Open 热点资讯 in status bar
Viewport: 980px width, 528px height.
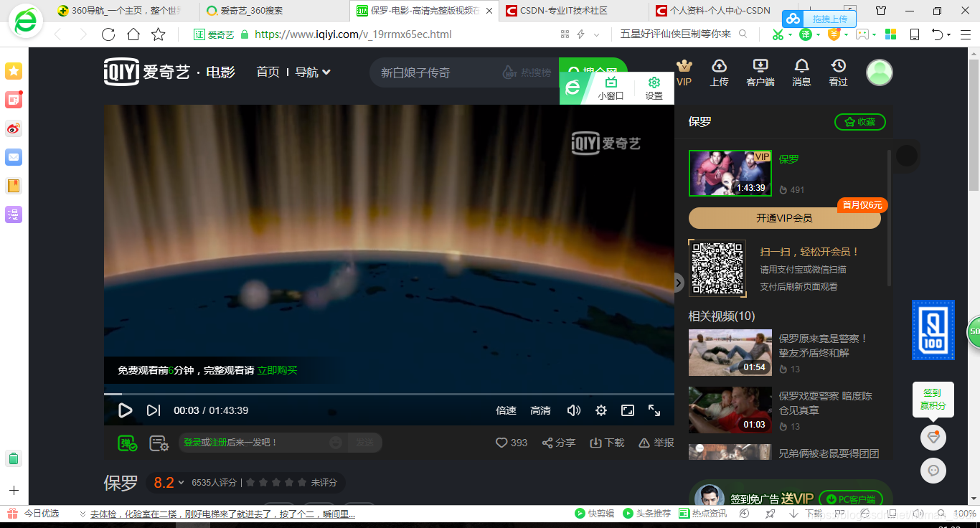(703, 514)
